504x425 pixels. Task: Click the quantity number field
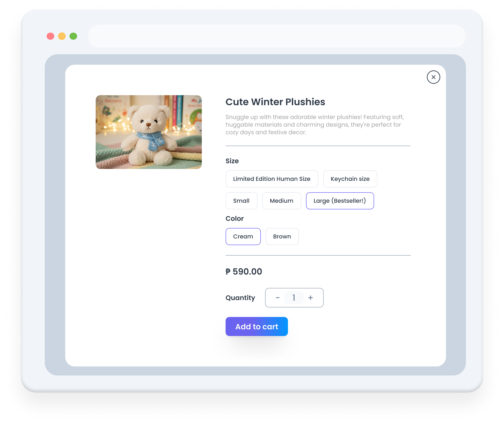point(294,298)
